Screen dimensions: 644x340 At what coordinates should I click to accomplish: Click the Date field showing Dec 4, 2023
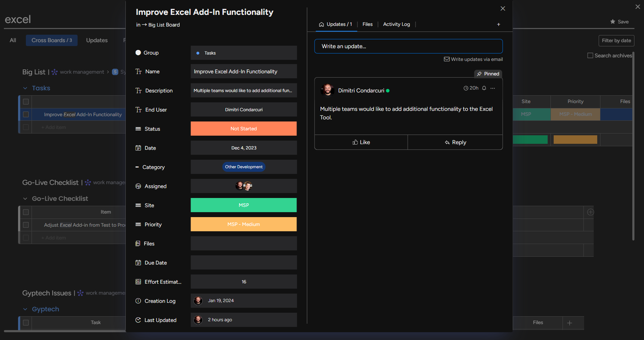(244, 148)
